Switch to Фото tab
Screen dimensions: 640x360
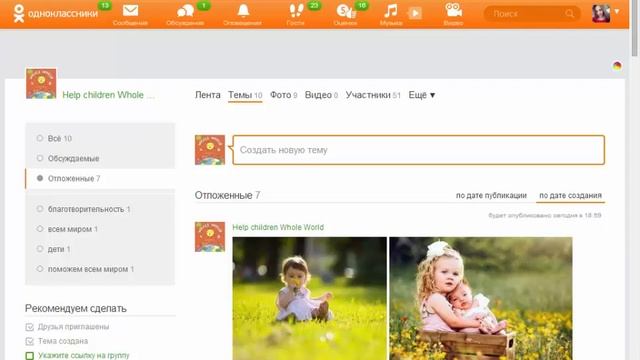pyautogui.click(x=283, y=95)
